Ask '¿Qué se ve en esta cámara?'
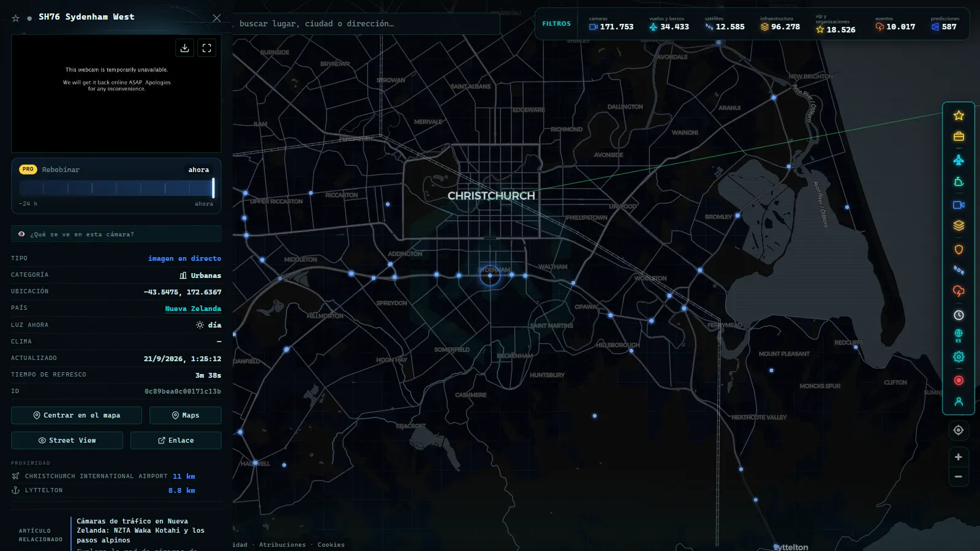 point(116,234)
